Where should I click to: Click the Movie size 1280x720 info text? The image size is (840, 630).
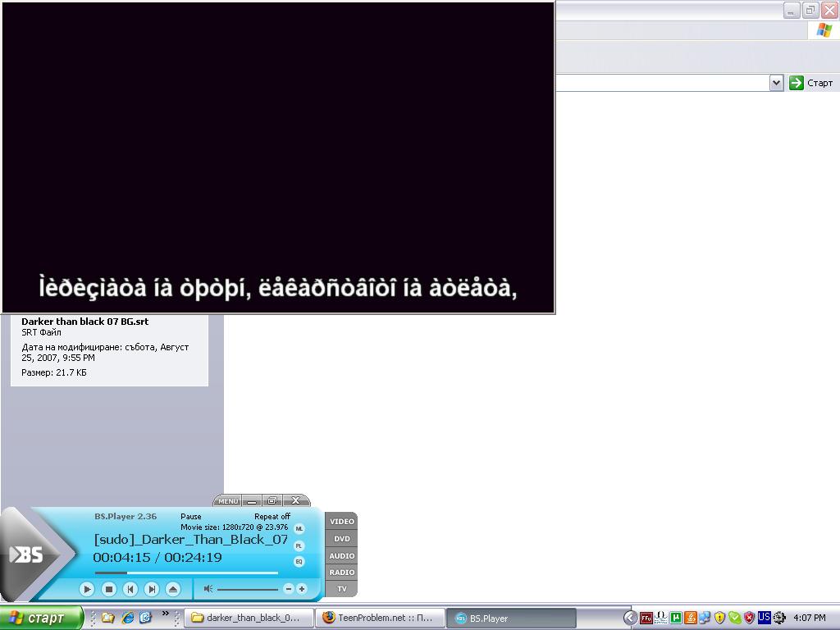click(234, 527)
